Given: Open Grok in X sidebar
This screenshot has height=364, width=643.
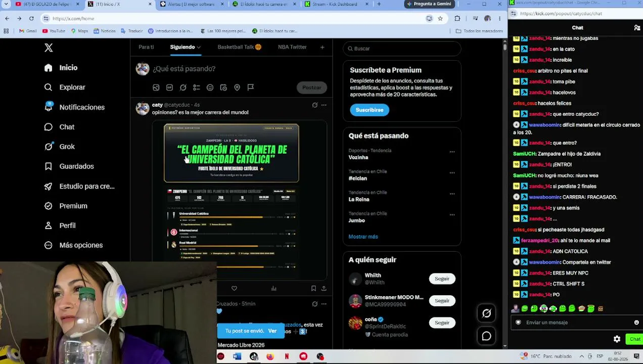Looking at the screenshot, I should pyautogui.click(x=60, y=147).
